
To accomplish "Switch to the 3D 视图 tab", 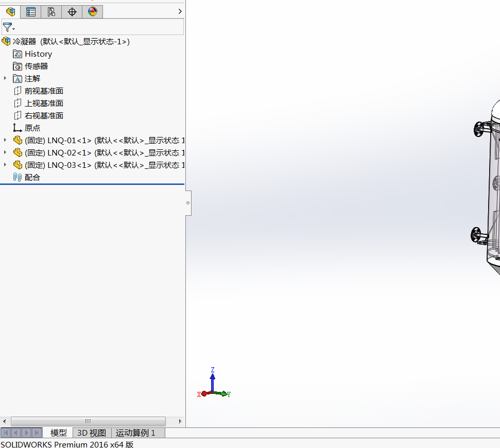I will [92, 433].
